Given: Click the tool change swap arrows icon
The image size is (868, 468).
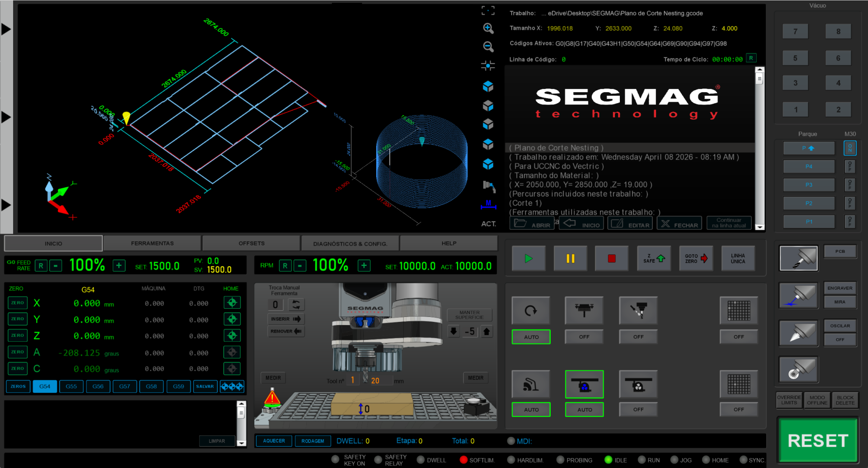Looking at the screenshot, I should [x=296, y=304].
